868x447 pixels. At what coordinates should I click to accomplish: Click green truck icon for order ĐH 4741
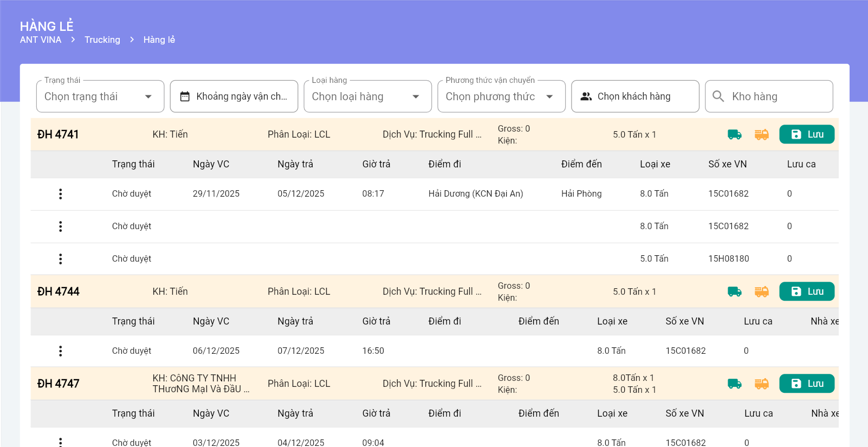[x=734, y=134]
